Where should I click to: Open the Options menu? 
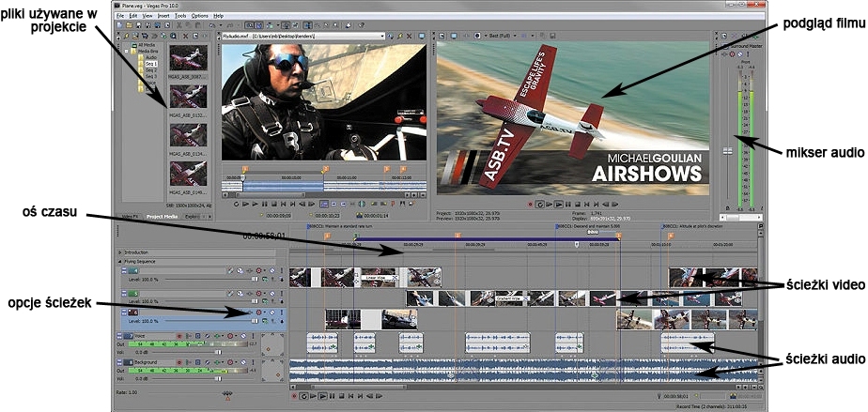tap(200, 16)
